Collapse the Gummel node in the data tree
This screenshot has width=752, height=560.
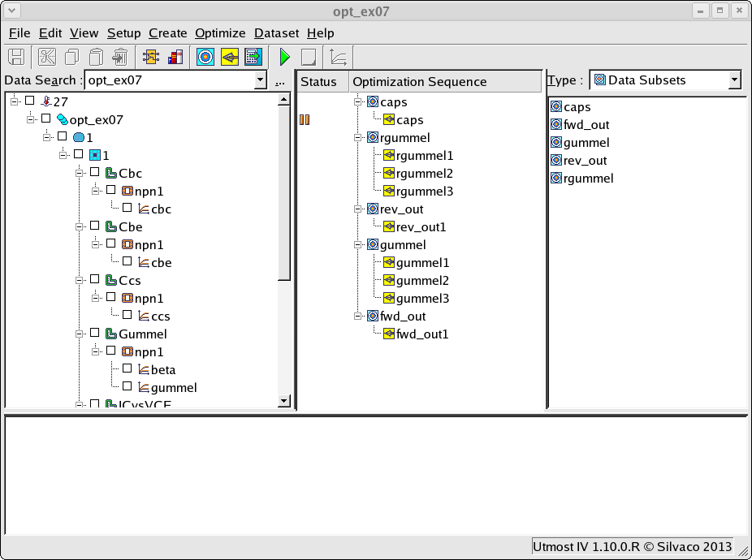pyautogui.click(x=80, y=334)
